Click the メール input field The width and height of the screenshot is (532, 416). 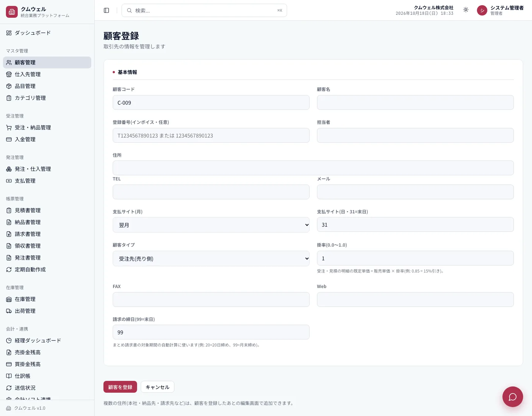(415, 192)
